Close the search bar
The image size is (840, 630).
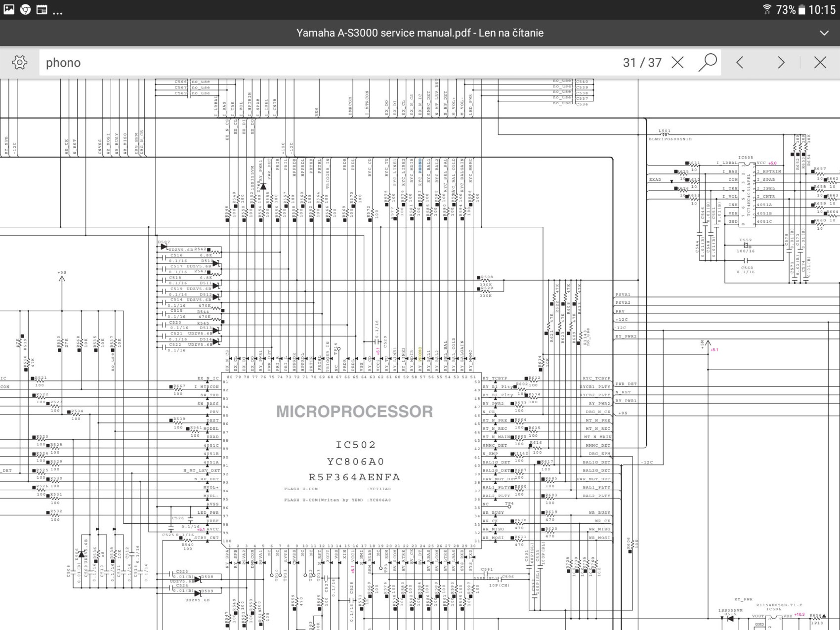[x=820, y=62]
